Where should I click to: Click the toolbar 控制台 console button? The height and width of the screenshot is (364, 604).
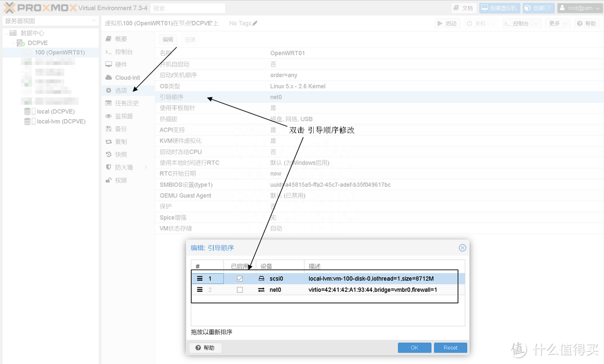click(517, 23)
